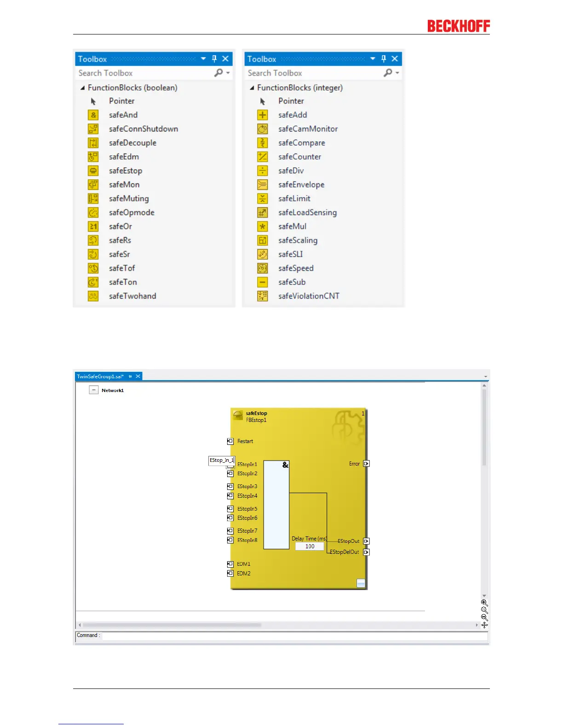This screenshot has height=728, width=563.
Task: Open integer Toolbox window options dropdown
Action: 373,59
